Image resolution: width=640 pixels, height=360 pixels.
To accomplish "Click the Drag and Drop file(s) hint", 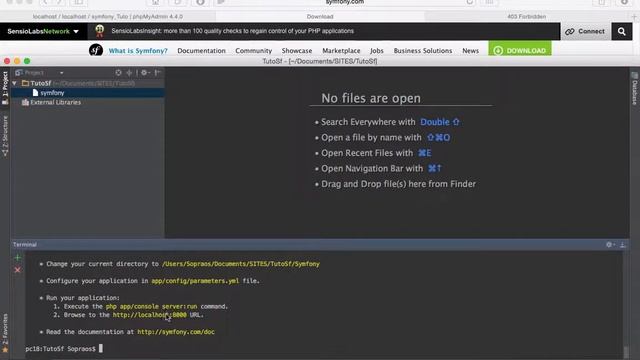I will point(398,184).
